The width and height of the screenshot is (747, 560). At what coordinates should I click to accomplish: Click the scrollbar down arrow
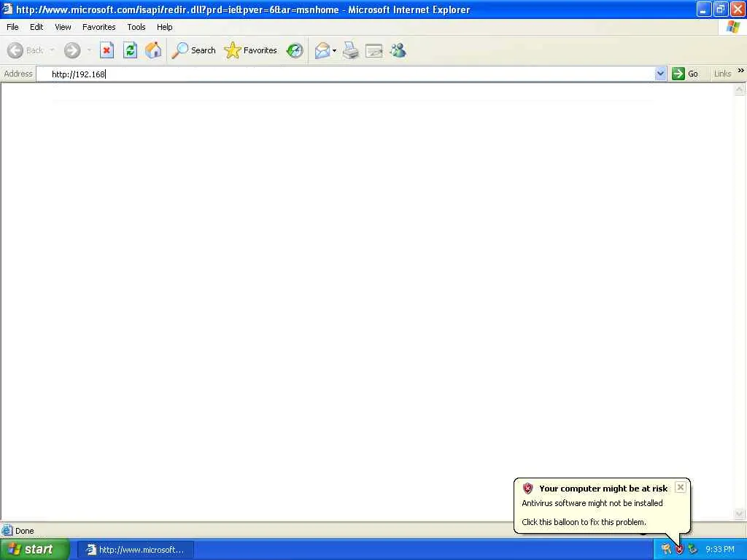740,514
